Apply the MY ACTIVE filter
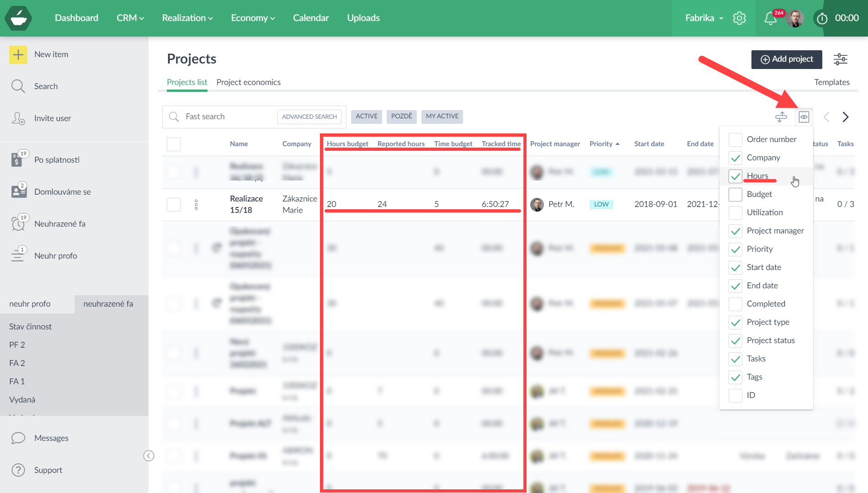The height and width of the screenshot is (493, 868). tap(442, 117)
